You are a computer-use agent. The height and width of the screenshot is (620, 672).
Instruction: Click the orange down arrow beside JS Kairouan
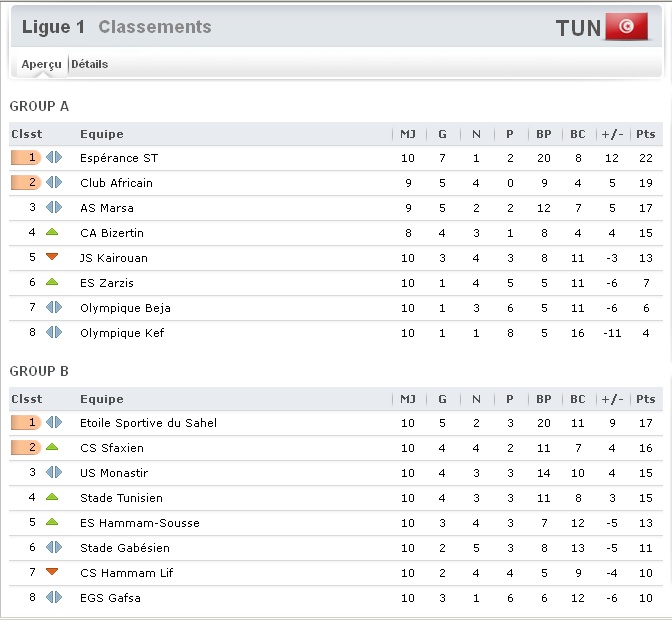[x=52, y=257]
